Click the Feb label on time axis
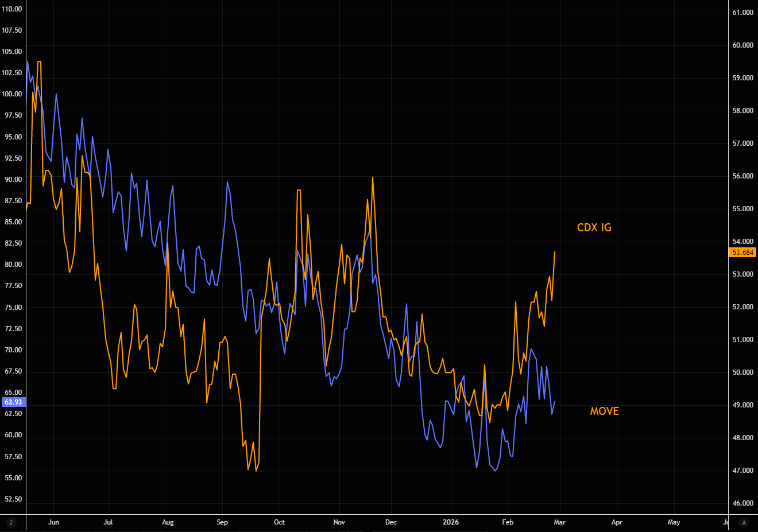Viewport: 758px width, 532px height. 508,522
